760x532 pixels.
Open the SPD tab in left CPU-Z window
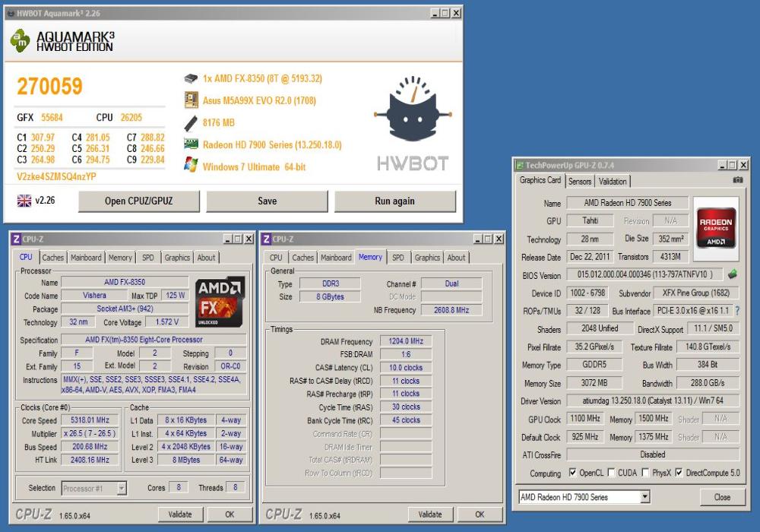(x=148, y=258)
